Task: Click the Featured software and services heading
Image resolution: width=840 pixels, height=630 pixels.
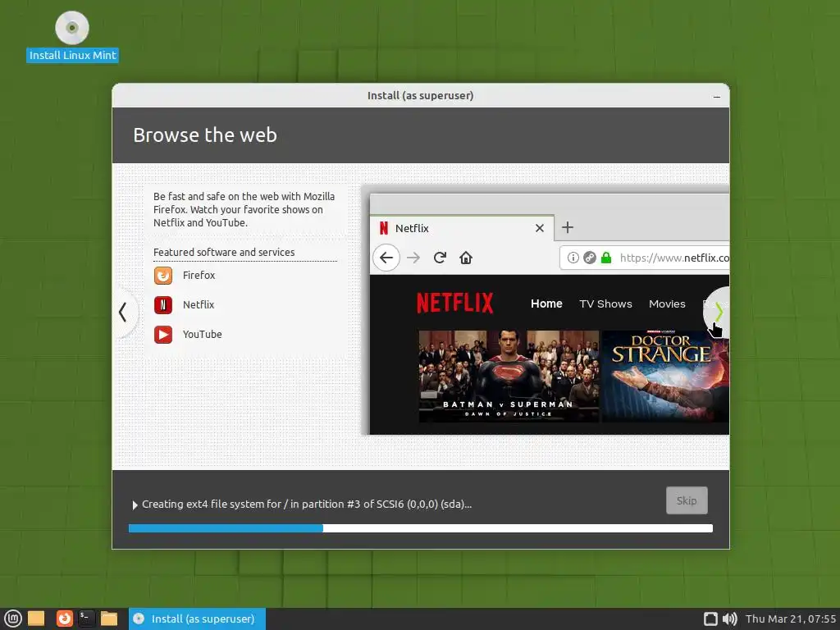Action: (x=224, y=252)
